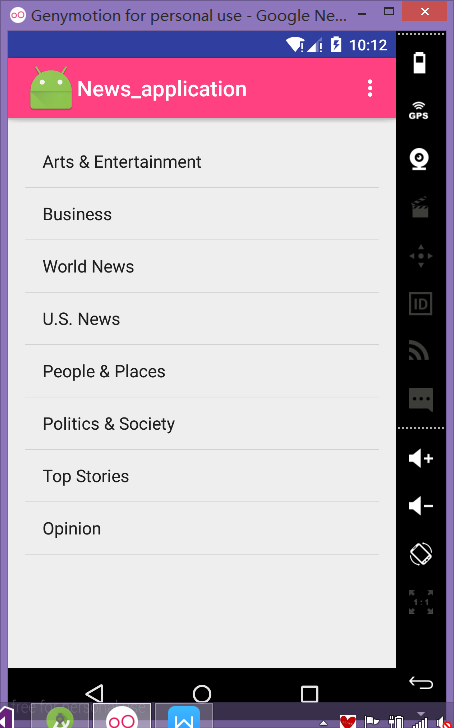Screen dimensions: 454x728
Task: Open the Opinion list item
Action: coord(202,528)
